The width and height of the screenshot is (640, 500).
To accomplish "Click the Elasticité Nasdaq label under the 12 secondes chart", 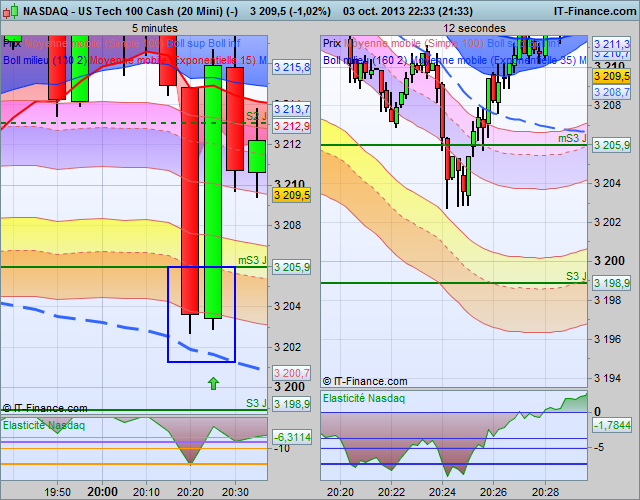I will click(364, 398).
